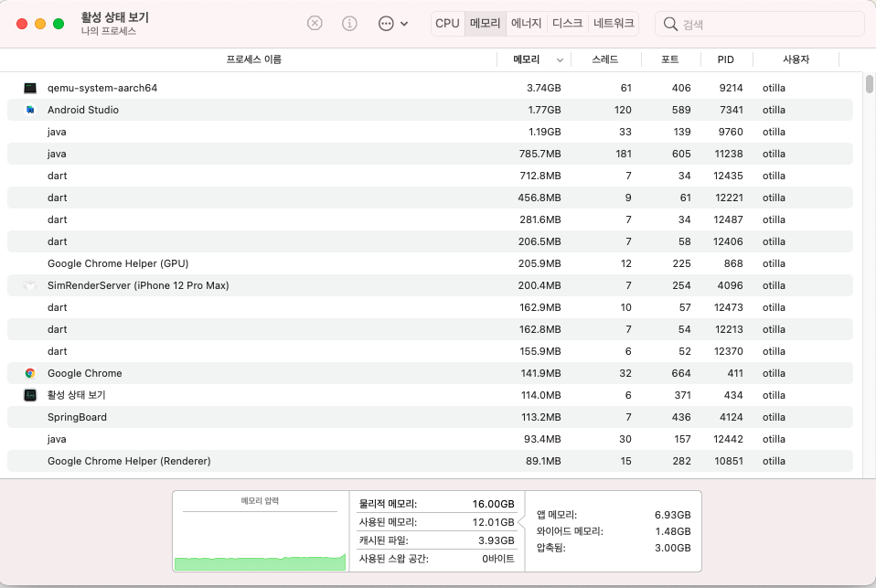876x588 pixels.
Task: Click the PID 7341 cell
Action: [731, 110]
